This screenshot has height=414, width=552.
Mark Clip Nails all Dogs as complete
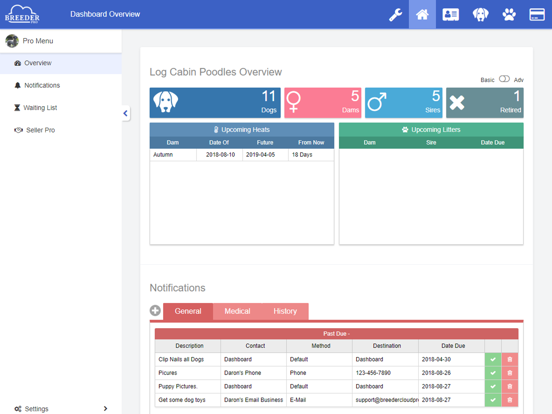(493, 359)
